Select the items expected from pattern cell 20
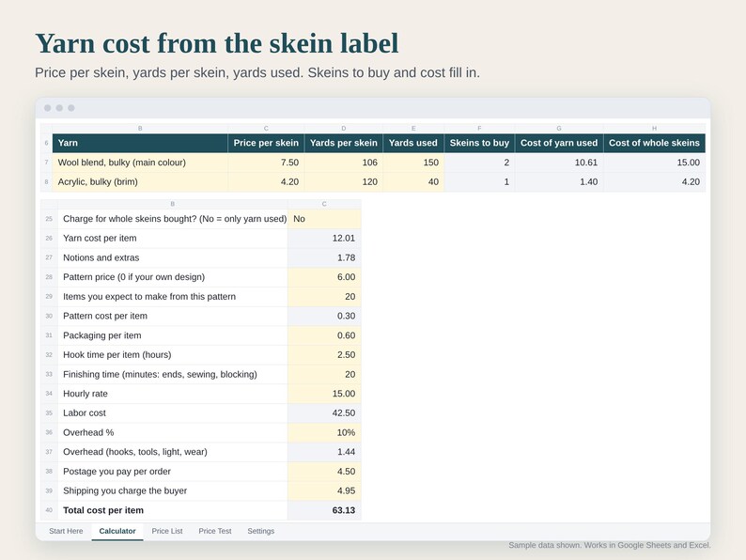This screenshot has width=746, height=560. click(x=324, y=296)
